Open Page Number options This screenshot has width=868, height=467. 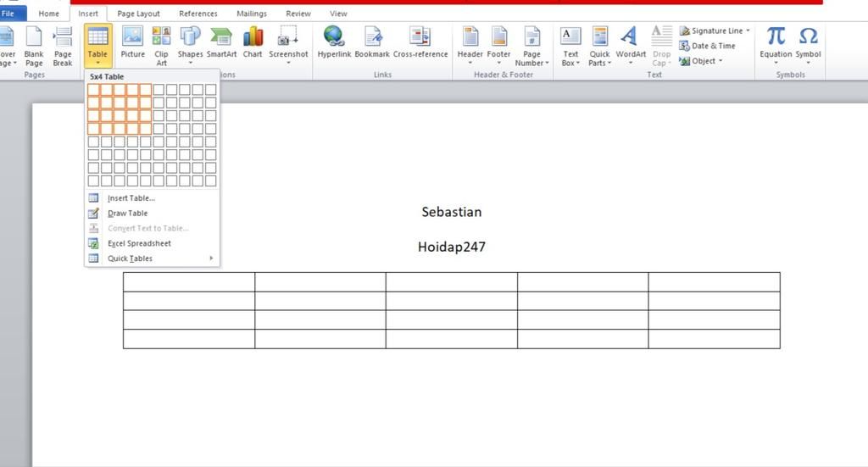coord(531,47)
